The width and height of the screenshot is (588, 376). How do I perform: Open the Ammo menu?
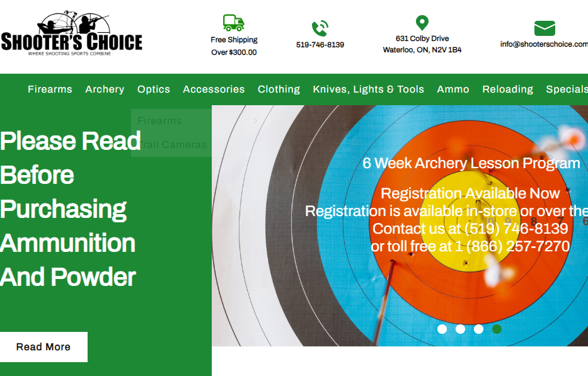tap(453, 89)
